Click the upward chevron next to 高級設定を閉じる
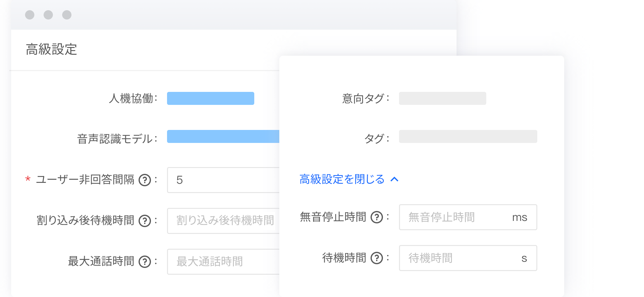 [394, 179]
